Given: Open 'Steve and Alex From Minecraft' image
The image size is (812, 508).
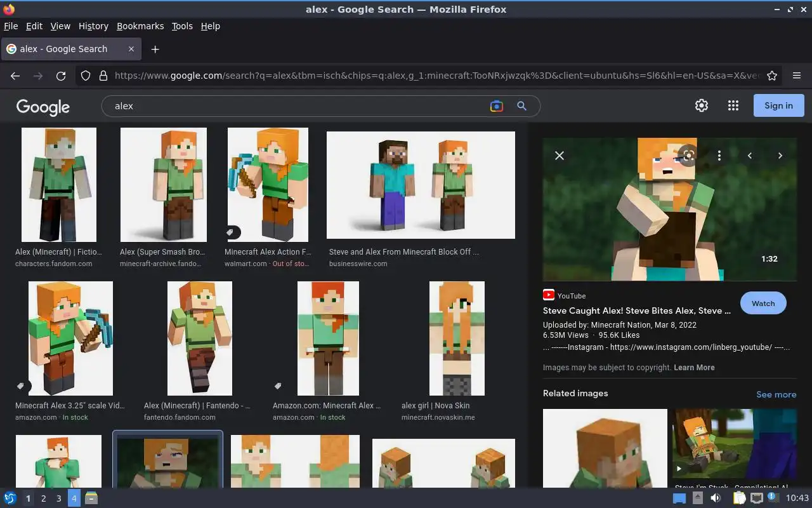Looking at the screenshot, I should pos(421,185).
